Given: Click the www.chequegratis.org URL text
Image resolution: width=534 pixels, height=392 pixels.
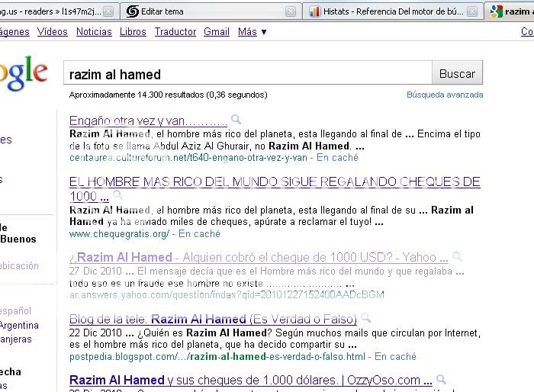Looking at the screenshot, I should coord(119,234).
